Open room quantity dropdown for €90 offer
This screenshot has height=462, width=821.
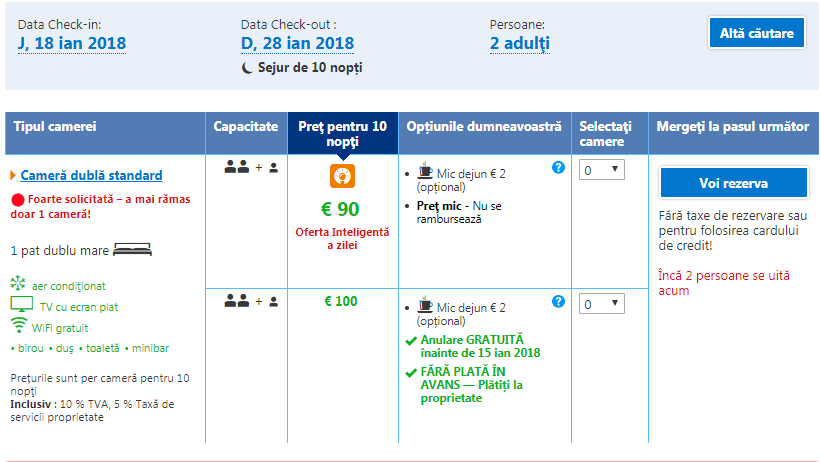pyautogui.click(x=602, y=170)
